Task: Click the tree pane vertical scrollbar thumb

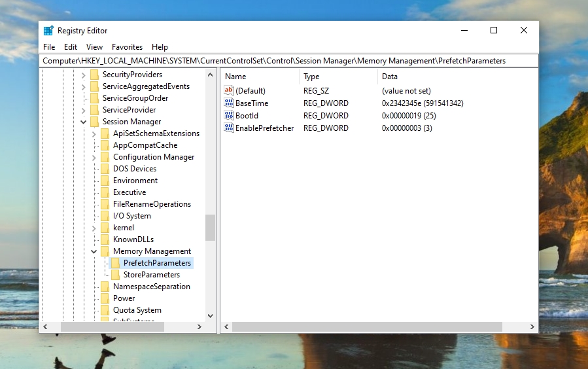Action: [210, 227]
